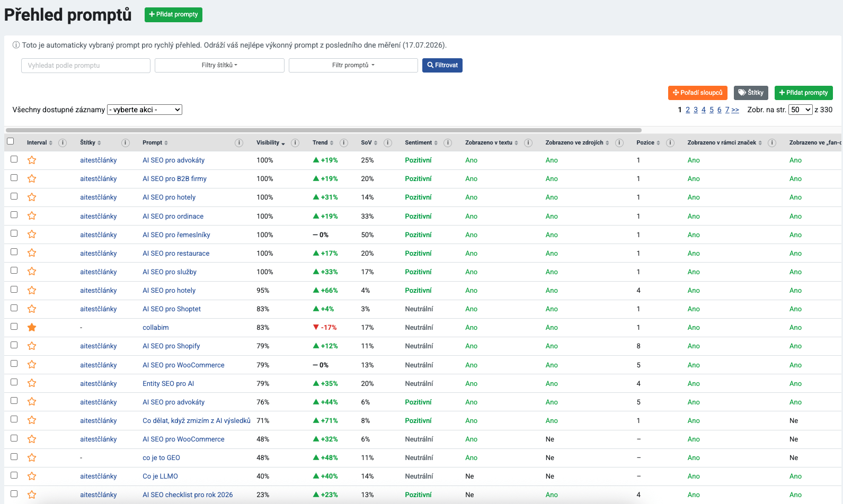This screenshot has width=843, height=504.
Task: Go to pagination page 3
Action: 696,110
